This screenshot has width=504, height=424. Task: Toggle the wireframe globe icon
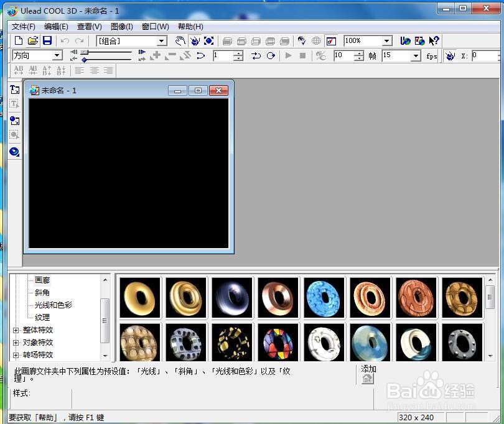pos(316,41)
